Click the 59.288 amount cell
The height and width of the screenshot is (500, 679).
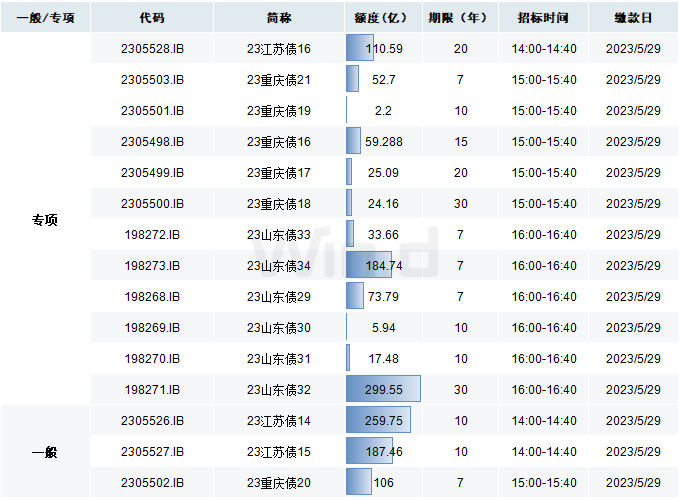pos(383,142)
